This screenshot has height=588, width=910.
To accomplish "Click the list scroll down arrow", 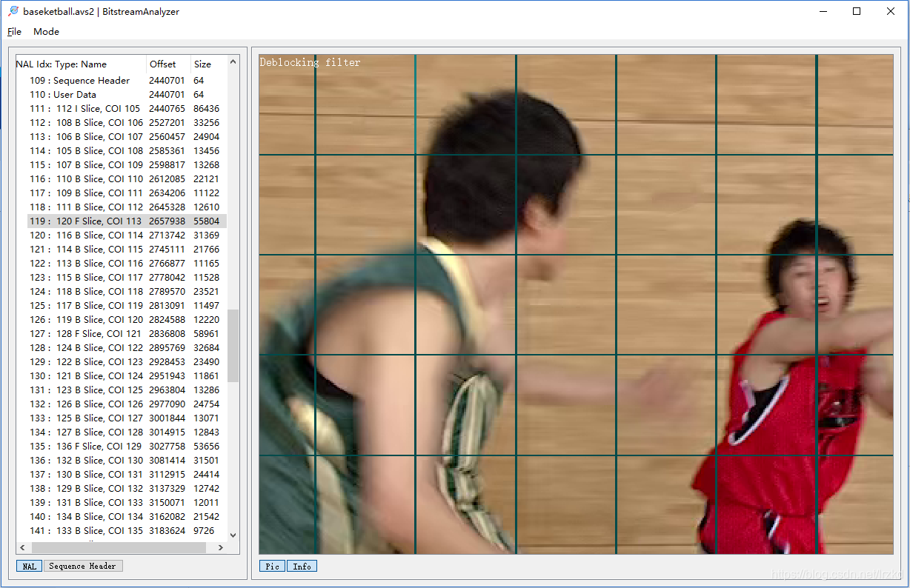I will [233, 535].
